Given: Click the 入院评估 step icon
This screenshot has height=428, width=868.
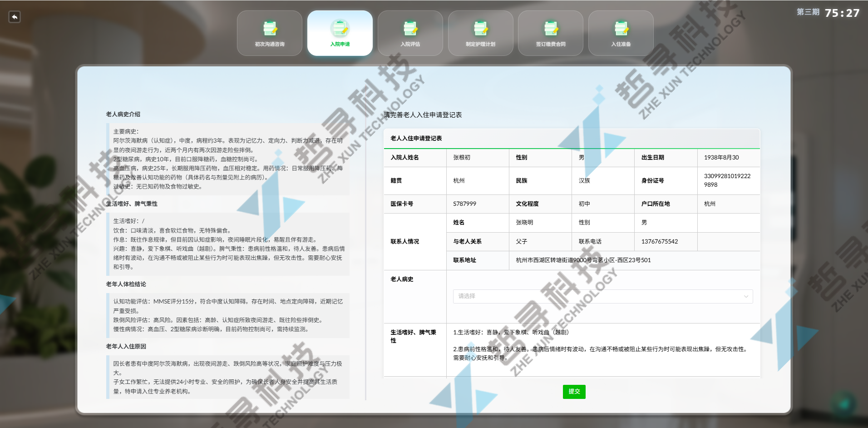Looking at the screenshot, I should click(x=410, y=28).
